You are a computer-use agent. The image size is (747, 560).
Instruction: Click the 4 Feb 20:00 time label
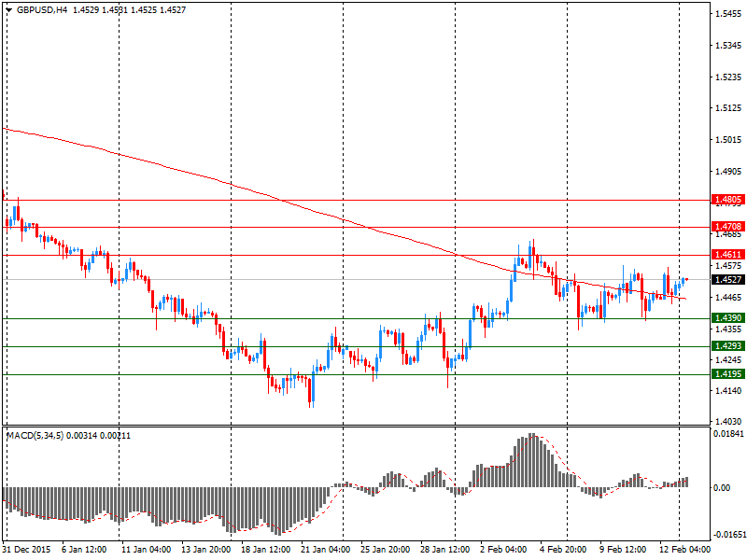[x=563, y=550]
